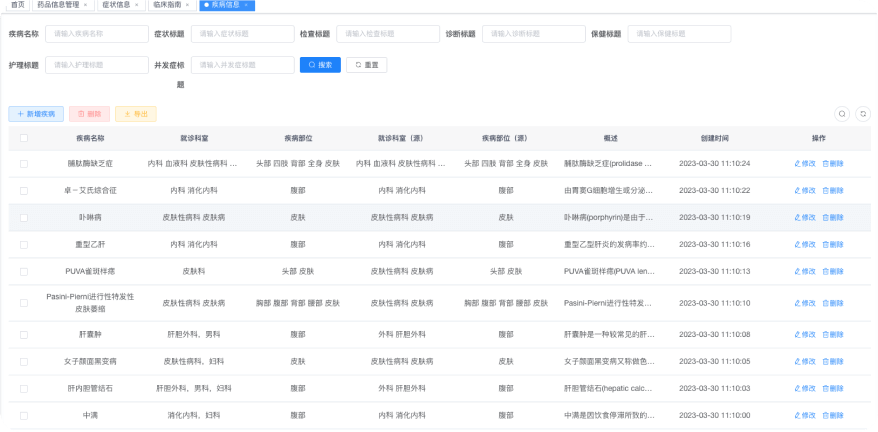The image size is (878, 432).
Task: Switch to the 药品信息管理 tab
Action: pos(62,5)
